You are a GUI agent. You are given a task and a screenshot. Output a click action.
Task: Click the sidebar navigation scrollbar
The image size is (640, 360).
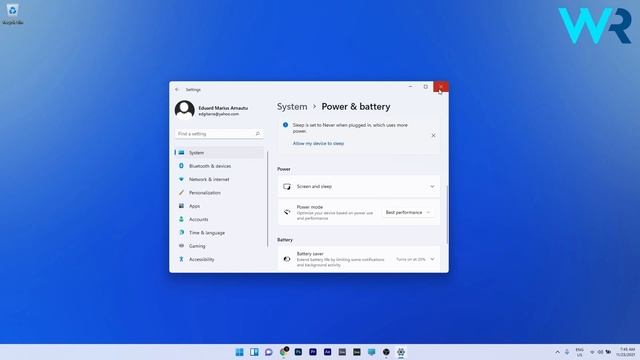(268, 199)
